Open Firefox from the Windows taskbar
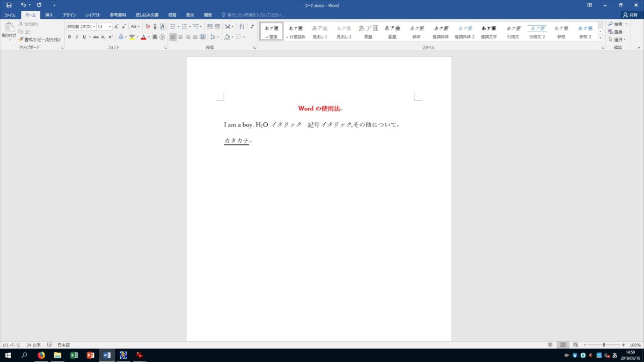 (41, 355)
